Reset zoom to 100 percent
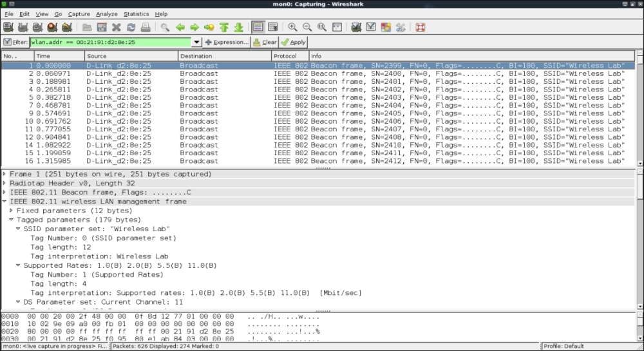This screenshot has height=351, width=644. 322,28
